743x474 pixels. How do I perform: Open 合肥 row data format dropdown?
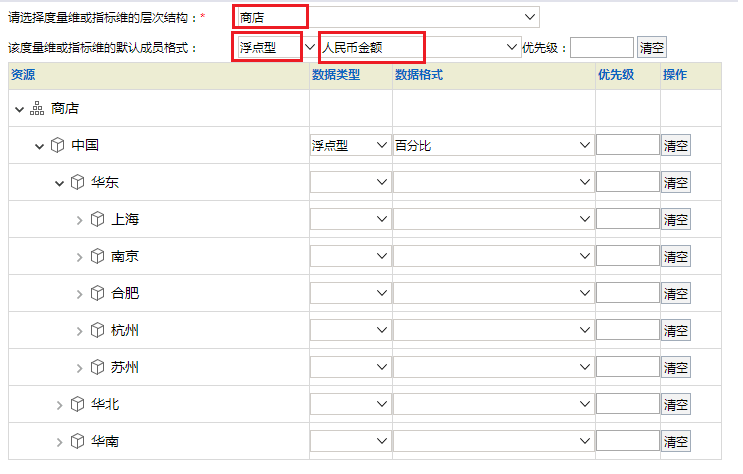493,293
